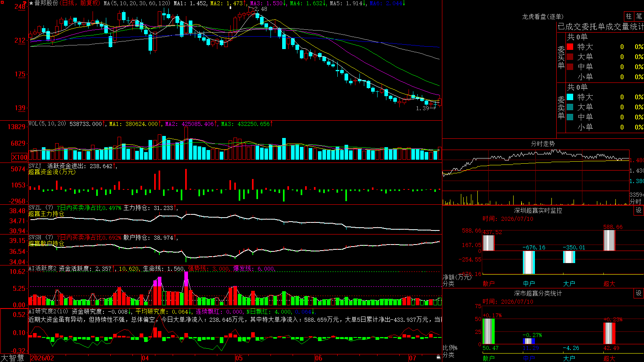
Task: Click the dark red 大单 buy-order swatch
Action: click(570, 57)
